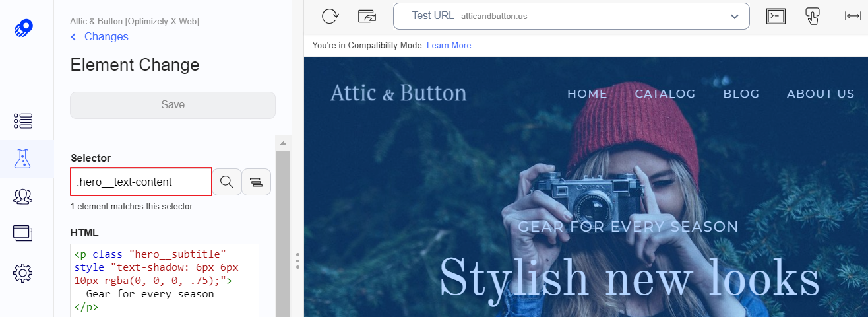Open the Audiences people icon
The height and width of the screenshot is (317, 868).
pos(23,196)
